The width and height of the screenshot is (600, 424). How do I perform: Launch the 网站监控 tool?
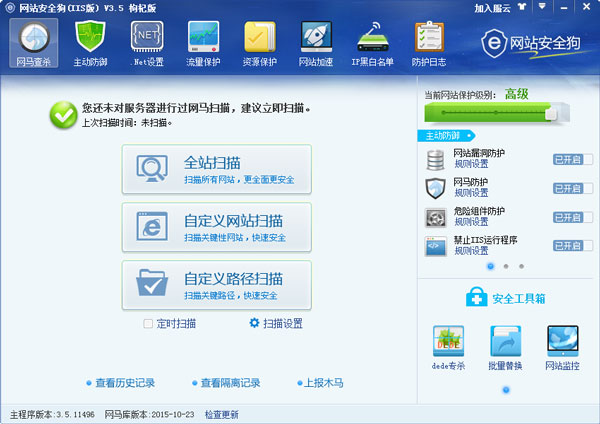(x=562, y=347)
